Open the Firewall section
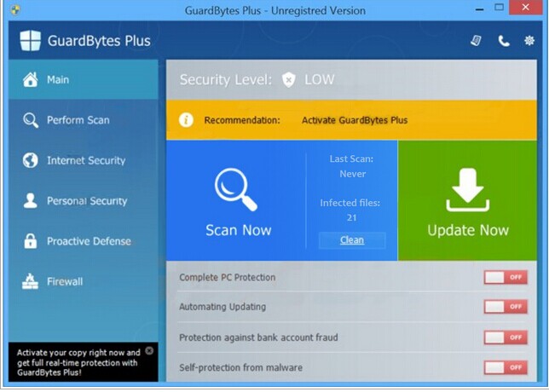The image size is (549, 392). click(84, 281)
